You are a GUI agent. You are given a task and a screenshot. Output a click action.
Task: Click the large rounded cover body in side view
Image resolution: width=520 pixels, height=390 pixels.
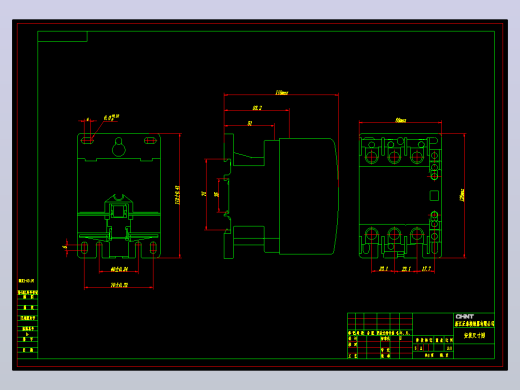coord(309,196)
